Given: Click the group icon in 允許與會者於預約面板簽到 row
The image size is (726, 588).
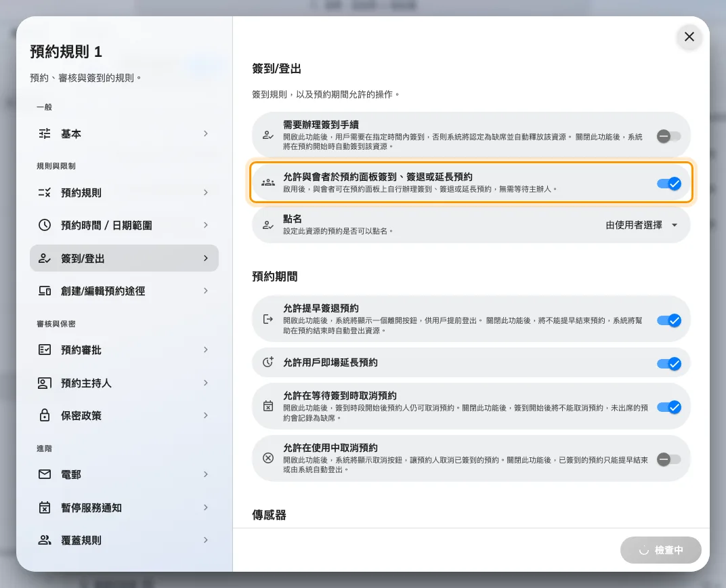Looking at the screenshot, I should tap(268, 183).
